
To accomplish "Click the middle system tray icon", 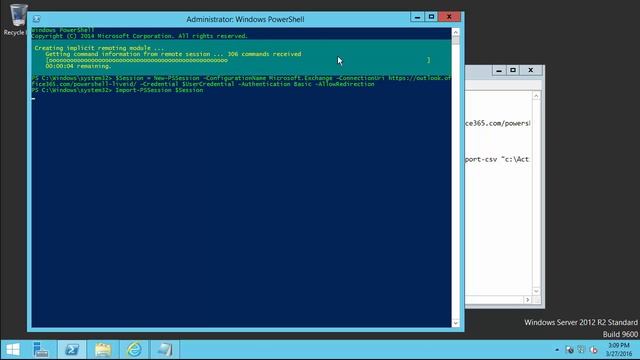I will [581, 350].
